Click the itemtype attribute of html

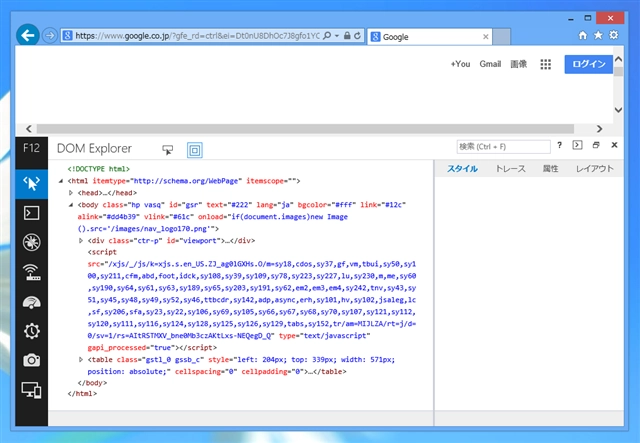167,181
